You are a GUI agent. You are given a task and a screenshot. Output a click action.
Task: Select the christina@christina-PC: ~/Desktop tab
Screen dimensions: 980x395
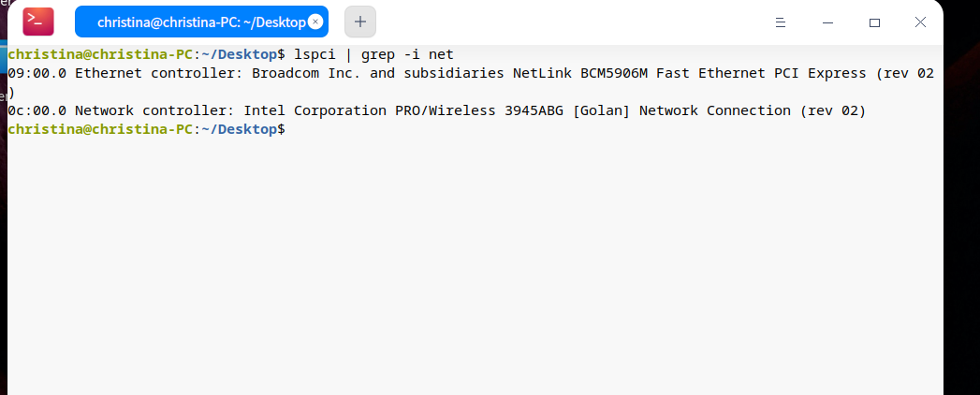(197, 22)
